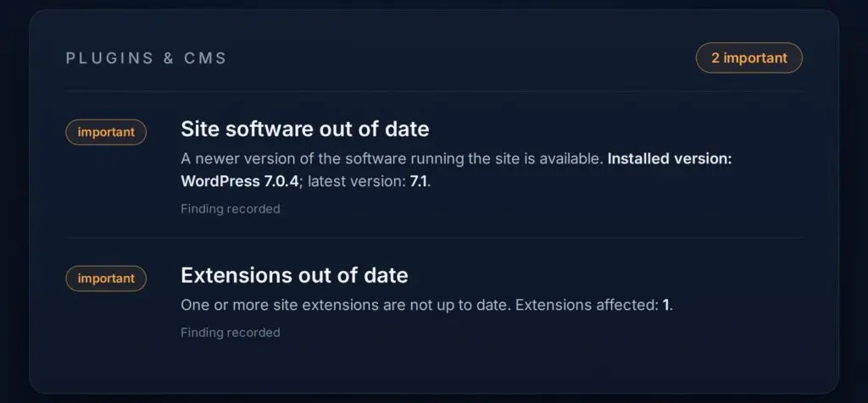868x403 pixels.
Task: Click the important badge beside Site software finding
Action: pyautogui.click(x=106, y=132)
